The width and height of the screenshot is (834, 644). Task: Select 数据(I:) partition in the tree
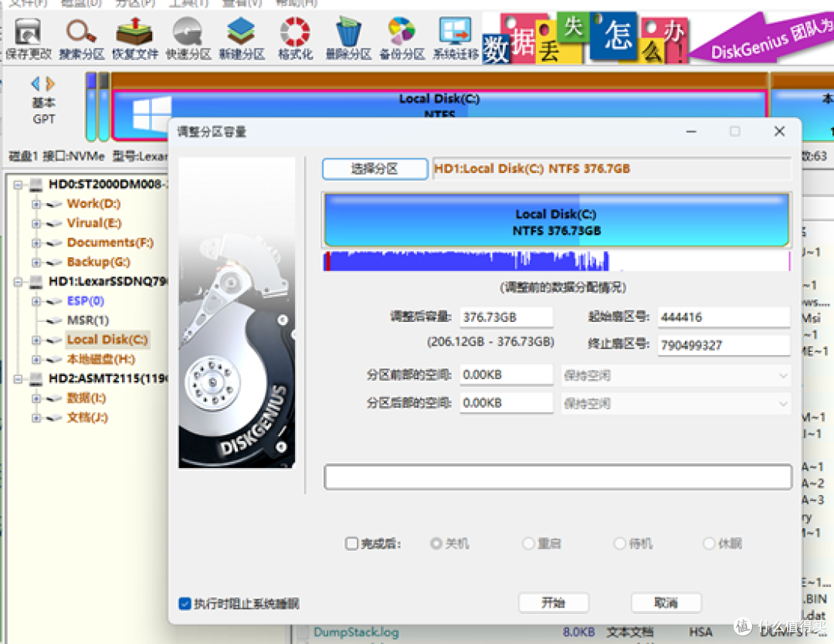coord(86,398)
